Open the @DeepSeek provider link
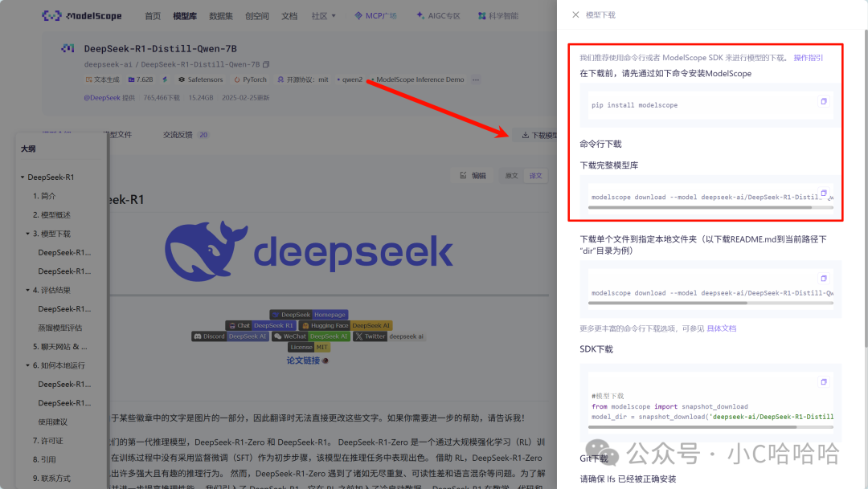This screenshot has height=489, width=868. 102,97
